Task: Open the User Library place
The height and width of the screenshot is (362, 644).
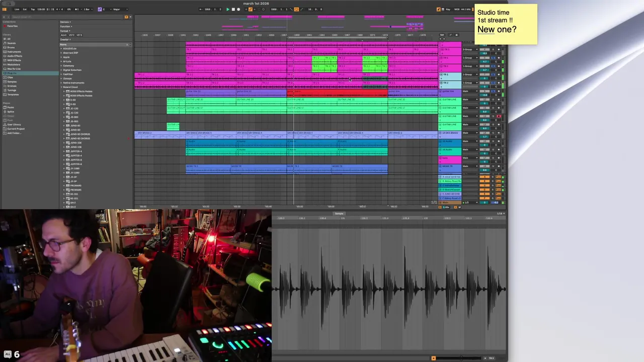Action: click(13, 124)
